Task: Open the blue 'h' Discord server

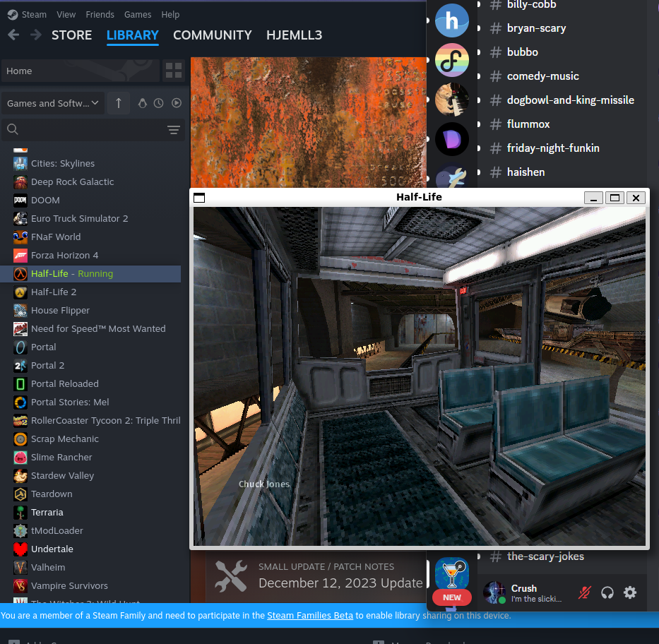Action: pyautogui.click(x=452, y=20)
